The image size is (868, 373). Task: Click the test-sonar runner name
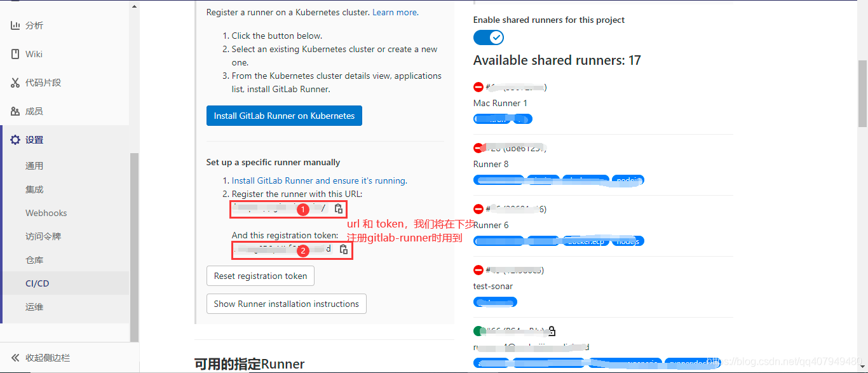point(493,286)
